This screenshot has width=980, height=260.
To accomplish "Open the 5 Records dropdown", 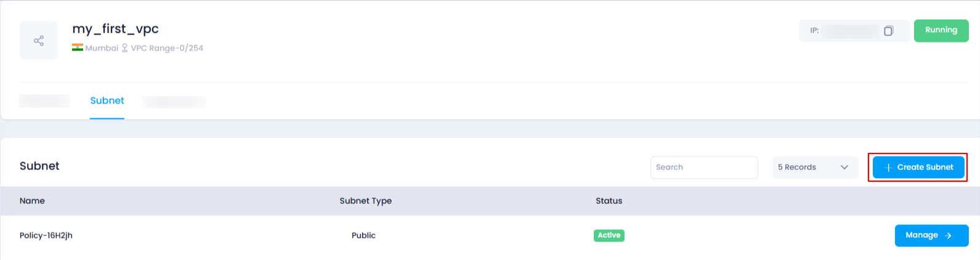I will tap(815, 168).
